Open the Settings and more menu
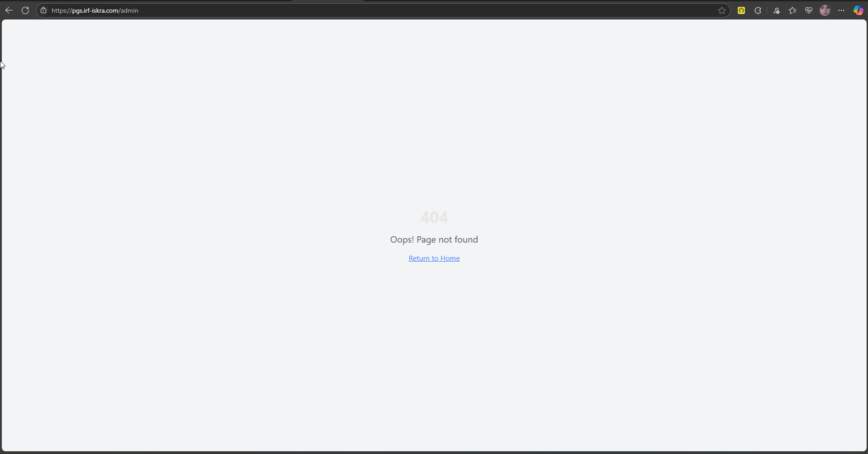Image resolution: width=868 pixels, height=454 pixels. (x=841, y=10)
